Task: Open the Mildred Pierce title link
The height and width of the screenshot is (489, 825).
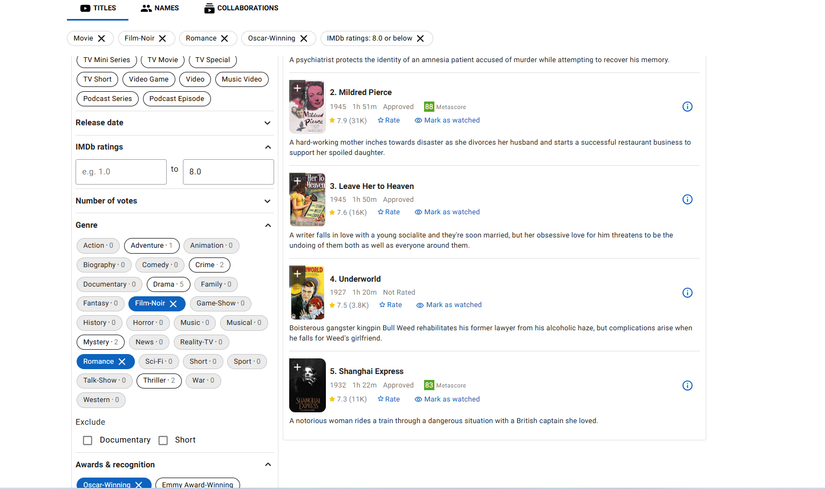Action: click(x=361, y=93)
